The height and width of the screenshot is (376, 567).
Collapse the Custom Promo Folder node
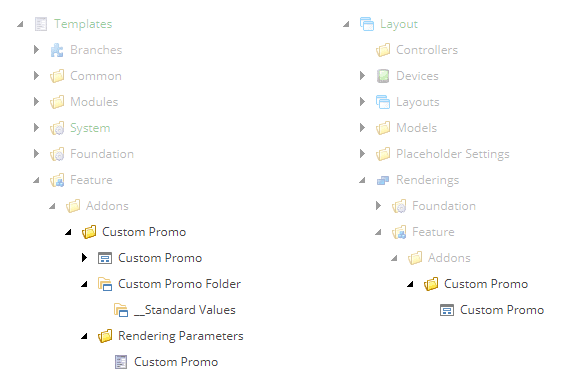point(84,284)
